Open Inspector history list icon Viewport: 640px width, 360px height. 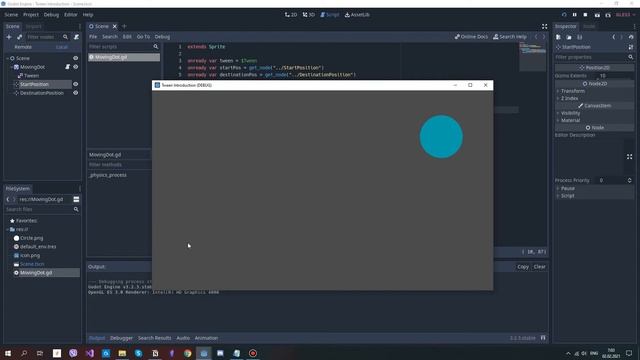631,37
